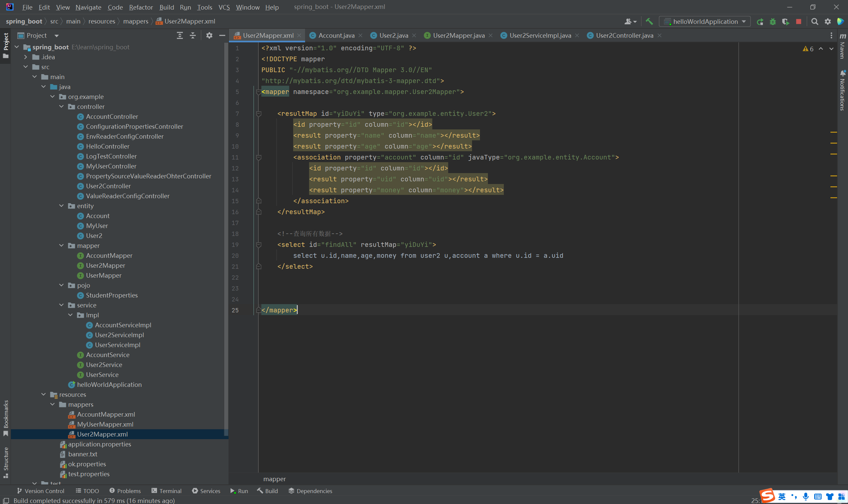Image resolution: width=848 pixels, height=504 pixels.
Task: Click the Build project hammer icon
Action: (649, 22)
